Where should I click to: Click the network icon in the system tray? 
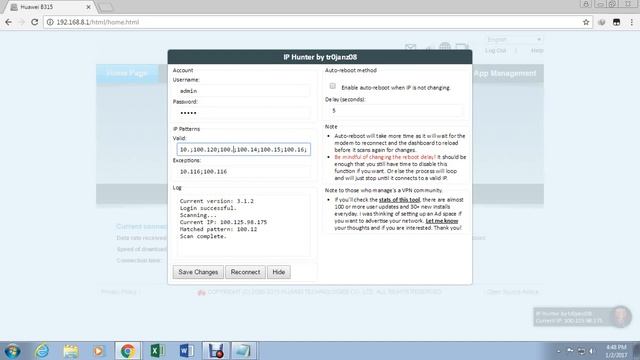[581, 351]
